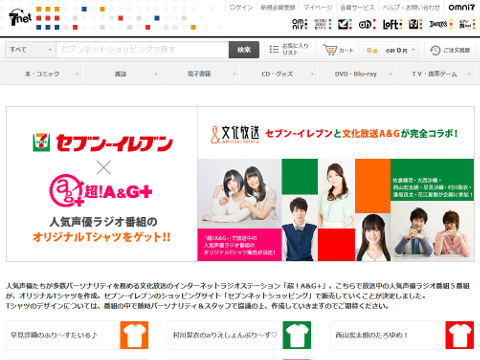
Task: Click the photo of two men at banner right
Action: [432, 231]
